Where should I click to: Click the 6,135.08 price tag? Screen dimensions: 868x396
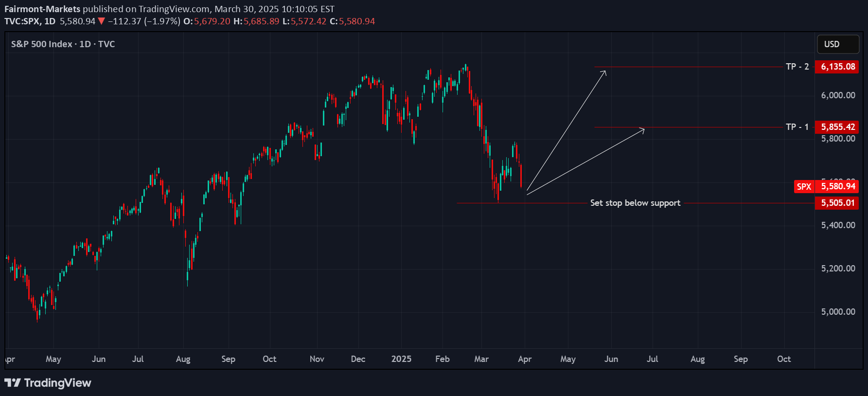837,67
